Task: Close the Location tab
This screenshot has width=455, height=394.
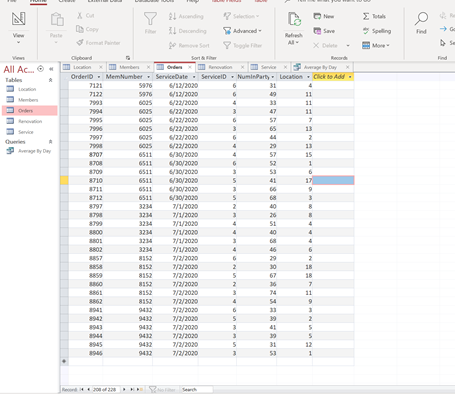Action: [x=101, y=67]
